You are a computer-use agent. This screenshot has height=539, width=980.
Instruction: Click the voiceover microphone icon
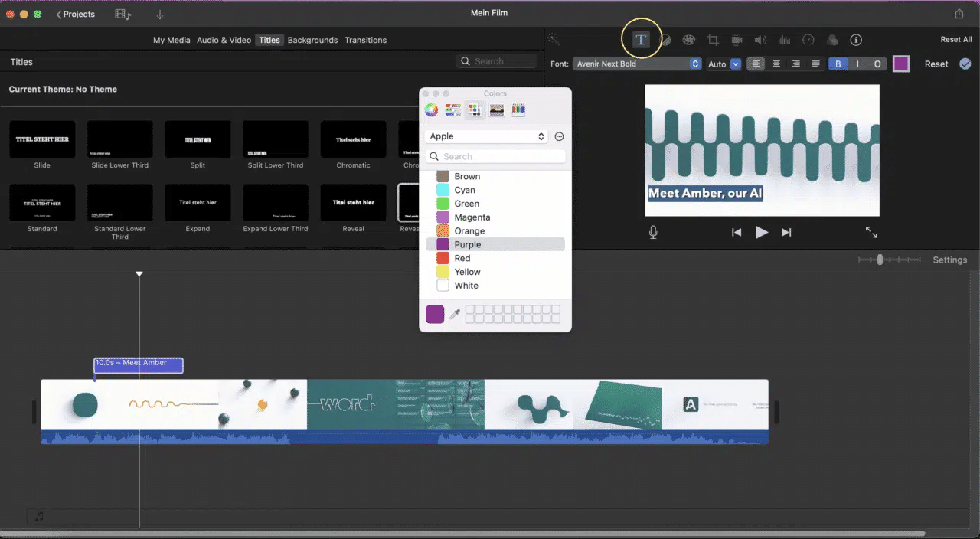pos(653,232)
